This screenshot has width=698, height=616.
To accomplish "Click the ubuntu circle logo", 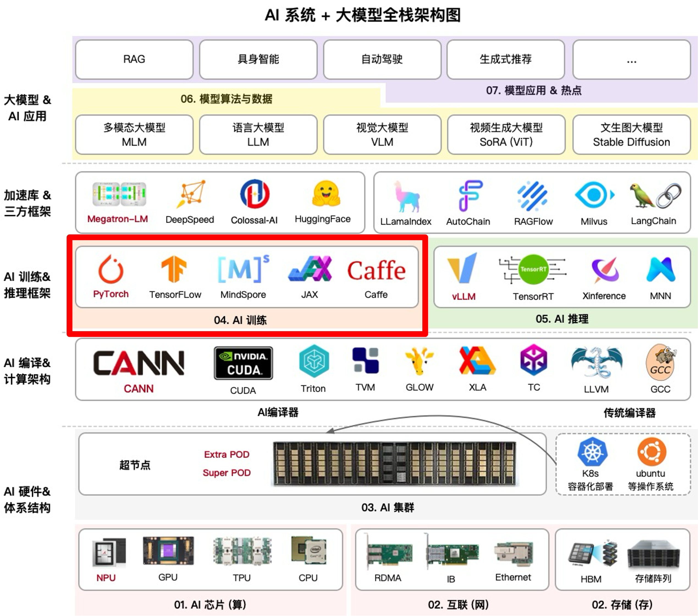I will pos(652,452).
